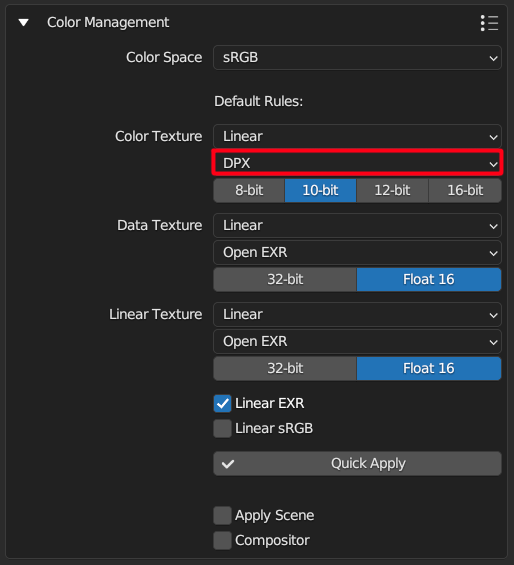Image resolution: width=514 pixels, height=565 pixels.
Task: Select 32-bit depth for Data Texture
Action: (x=285, y=279)
